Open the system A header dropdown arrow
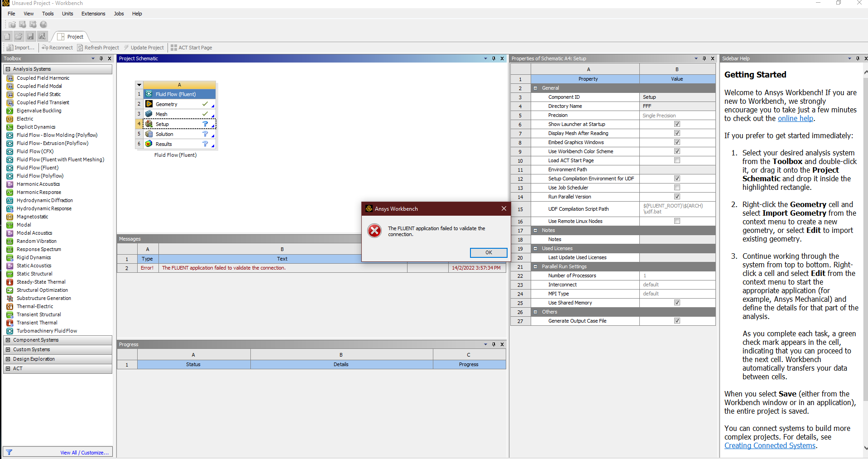This screenshot has width=868, height=459. [x=139, y=85]
